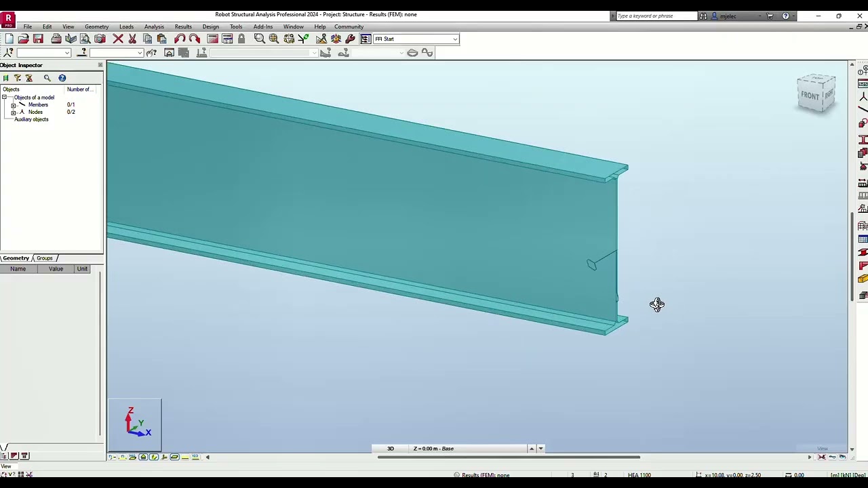Click the search magnifier in Object Inspector
This screenshot has height=488, width=868.
point(47,78)
